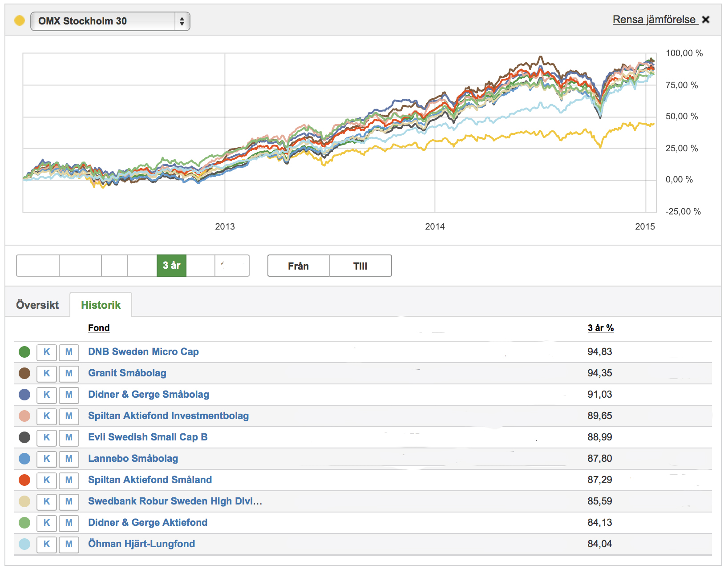Toggle the brown Granit Småbolag color dot

pyautogui.click(x=24, y=373)
